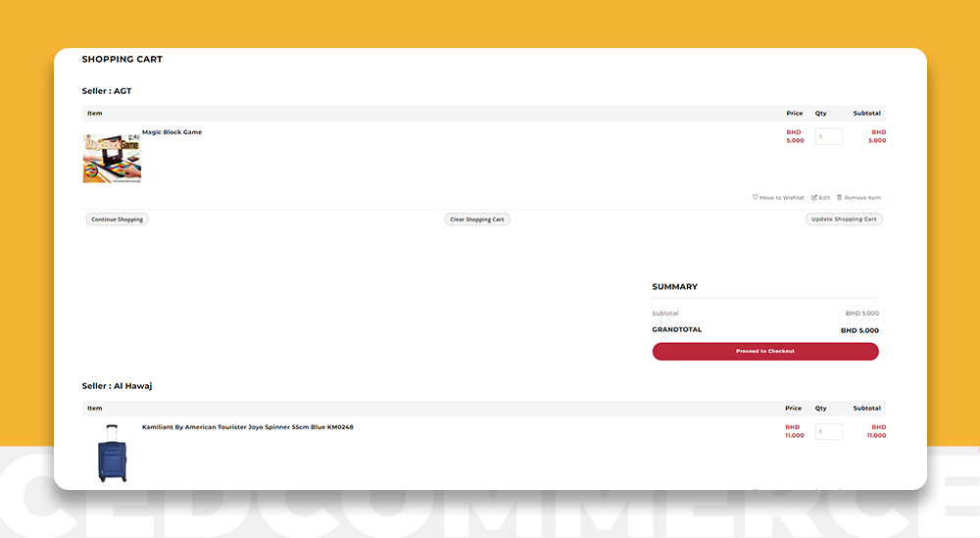Click the GRANDTOTAL BHD 5.000 value
980x538 pixels.
click(x=859, y=330)
